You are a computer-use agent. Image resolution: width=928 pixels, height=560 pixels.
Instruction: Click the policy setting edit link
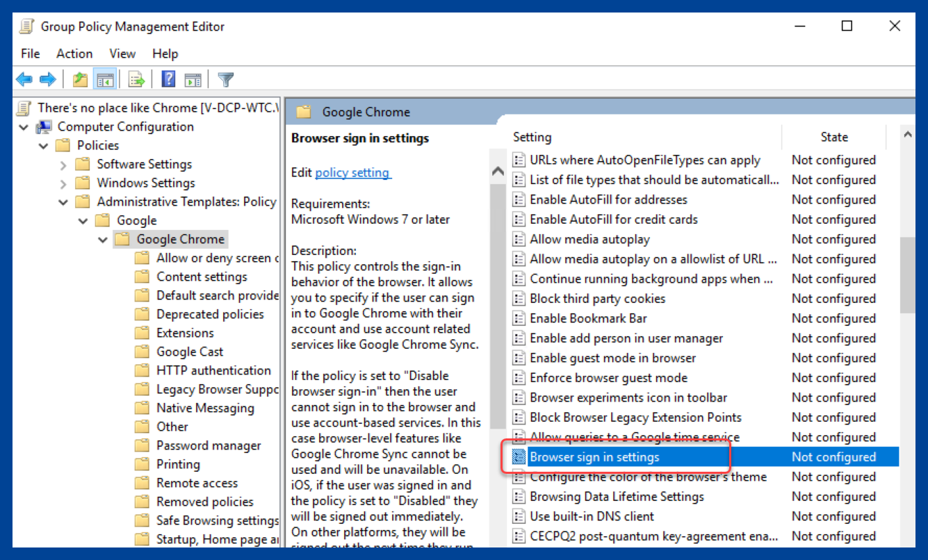[353, 172]
